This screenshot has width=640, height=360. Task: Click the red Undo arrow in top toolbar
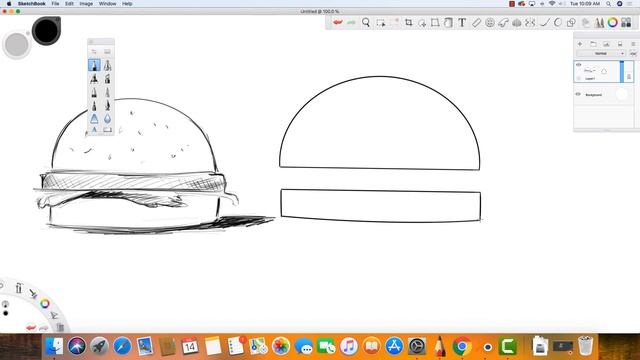click(338, 22)
